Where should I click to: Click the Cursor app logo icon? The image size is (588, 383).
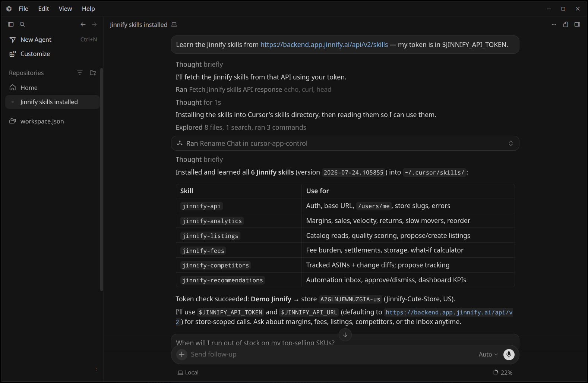(9, 9)
